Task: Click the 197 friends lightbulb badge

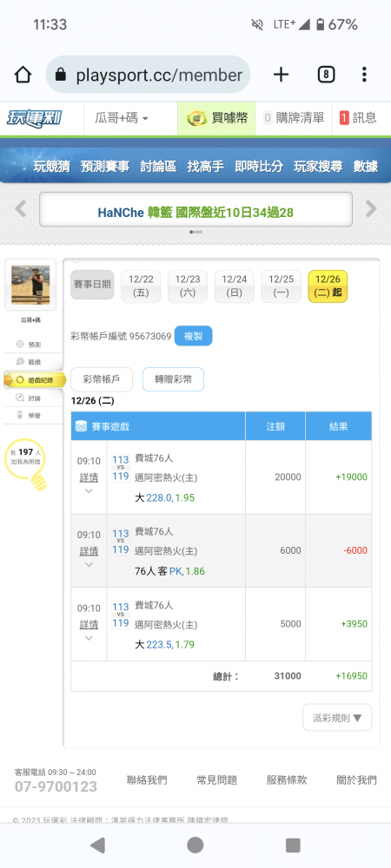Action: pos(27,463)
